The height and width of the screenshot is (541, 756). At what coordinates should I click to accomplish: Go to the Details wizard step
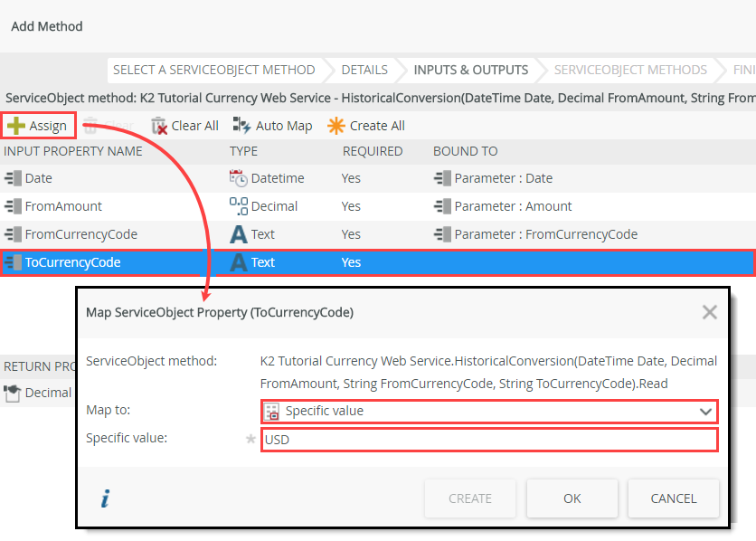click(x=364, y=70)
